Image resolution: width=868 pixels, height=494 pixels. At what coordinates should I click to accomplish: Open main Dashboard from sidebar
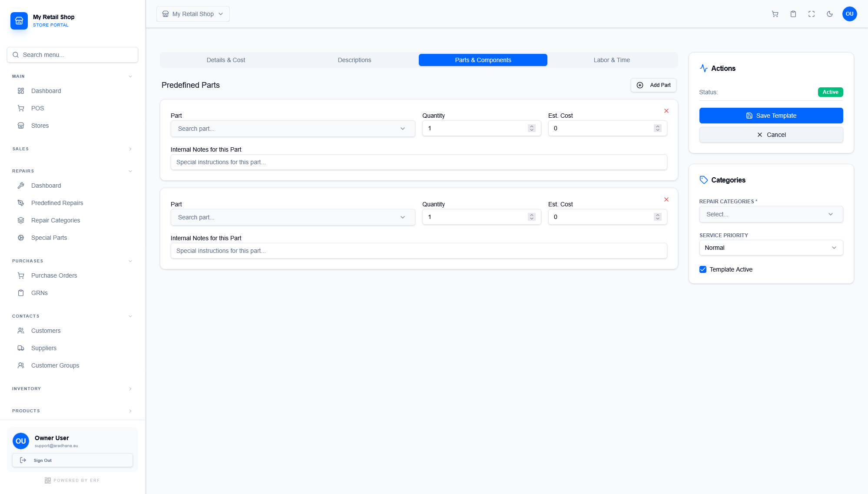point(73,91)
